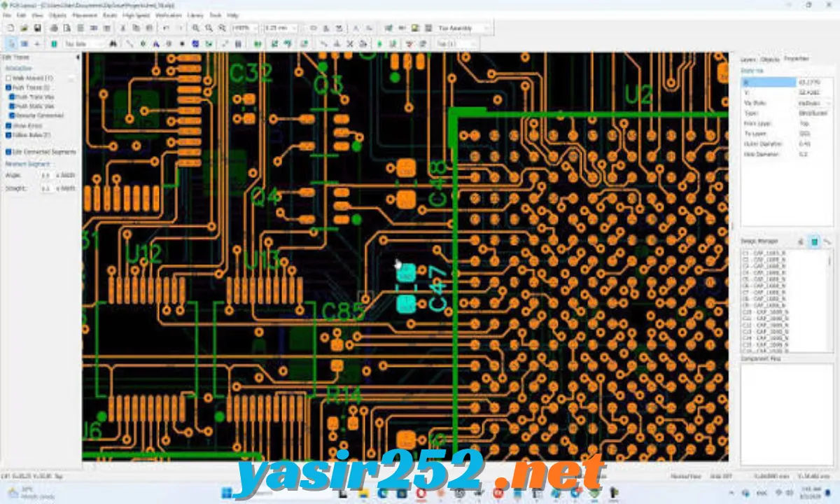Toggle the Reroute Connected checkbox

coord(12,115)
